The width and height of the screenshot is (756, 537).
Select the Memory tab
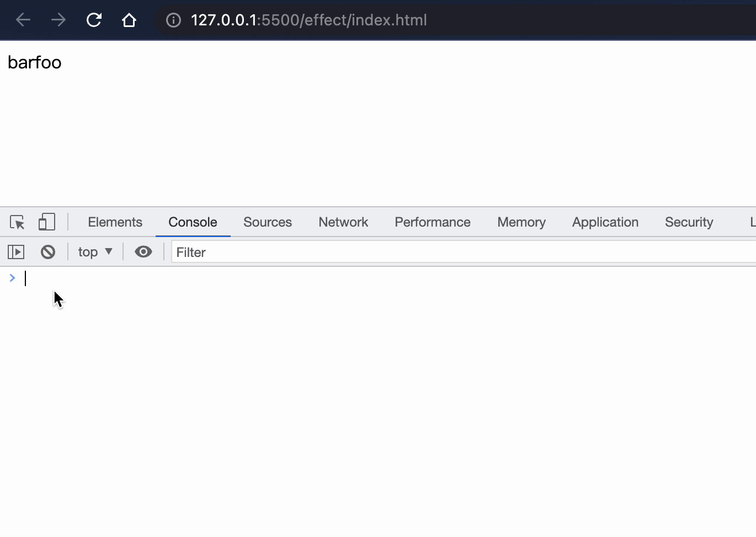[521, 222]
